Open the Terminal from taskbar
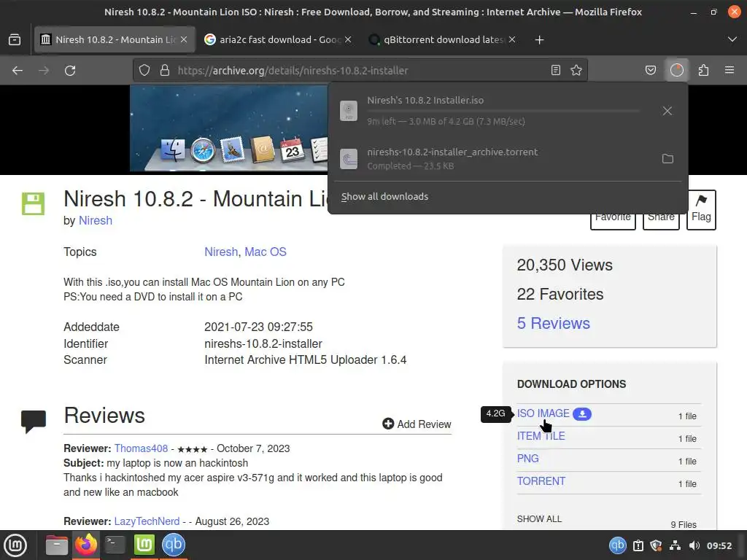 point(115,545)
